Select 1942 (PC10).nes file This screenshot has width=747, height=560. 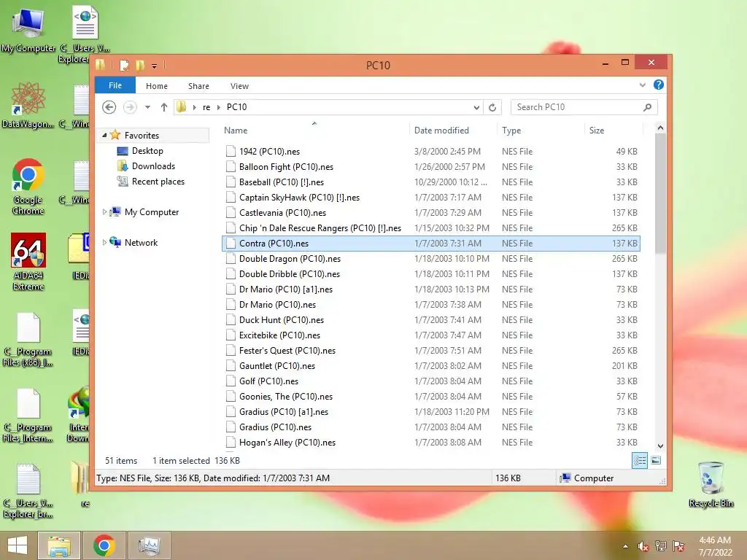[430, 152]
